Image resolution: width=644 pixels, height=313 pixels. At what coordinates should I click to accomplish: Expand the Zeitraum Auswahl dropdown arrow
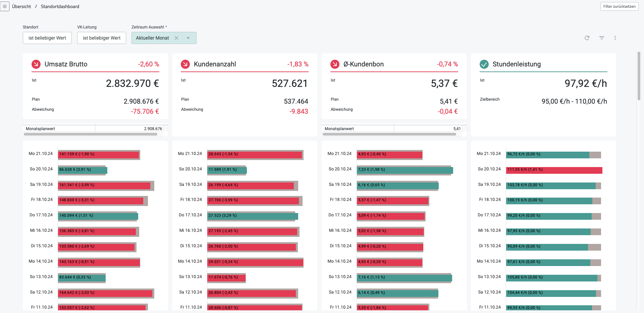coord(188,38)
